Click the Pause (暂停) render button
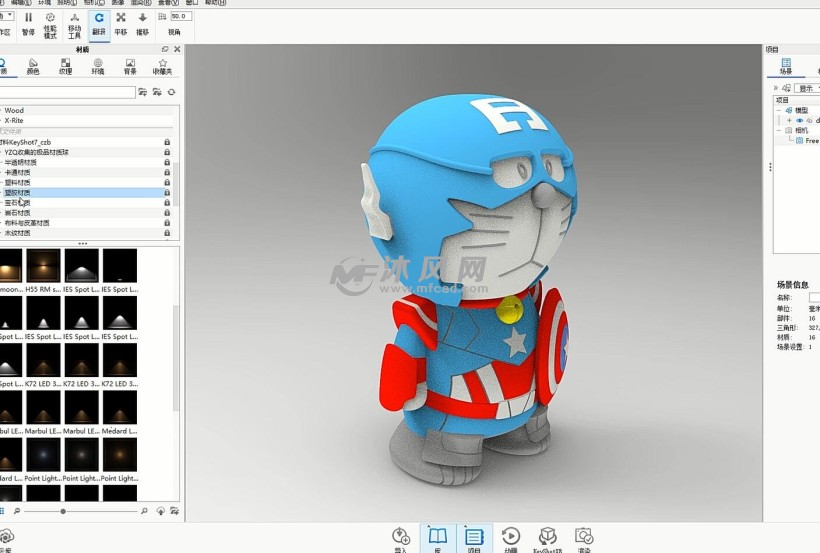 click(x=28, y=22)
